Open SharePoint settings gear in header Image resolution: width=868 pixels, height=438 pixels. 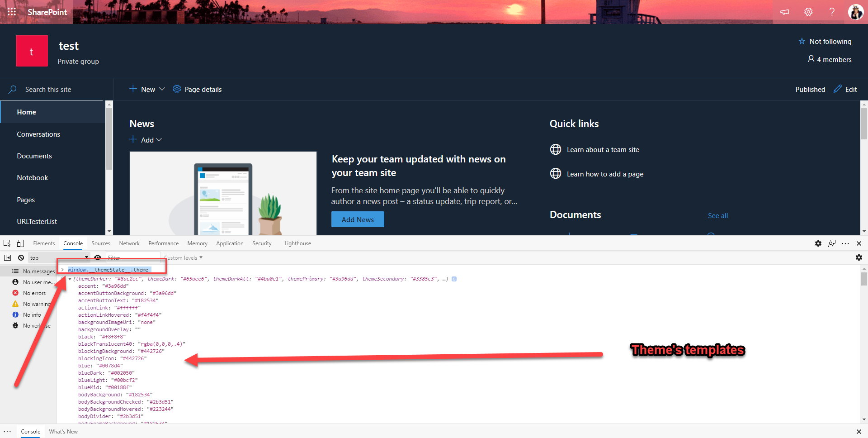tap(808, 12)
